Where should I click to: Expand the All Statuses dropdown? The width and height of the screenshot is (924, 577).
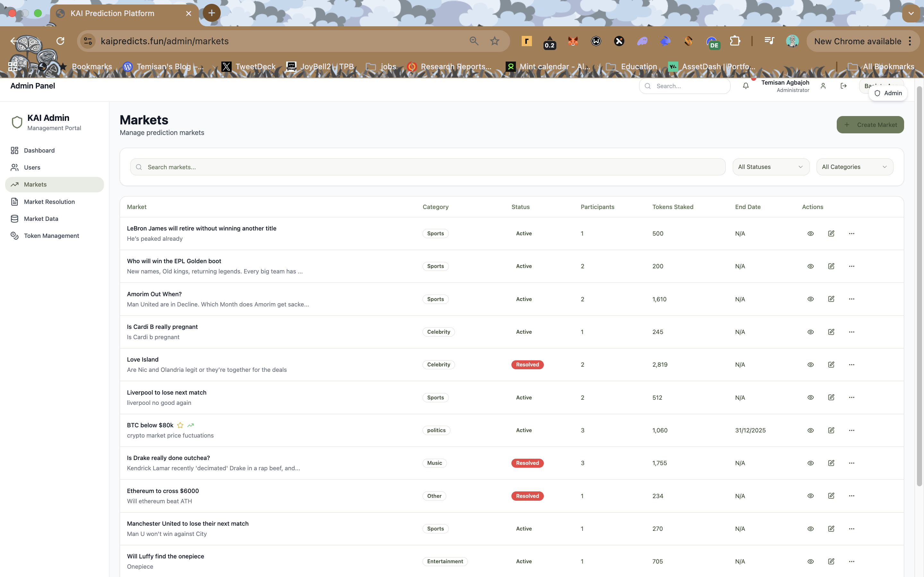(771, 167)
